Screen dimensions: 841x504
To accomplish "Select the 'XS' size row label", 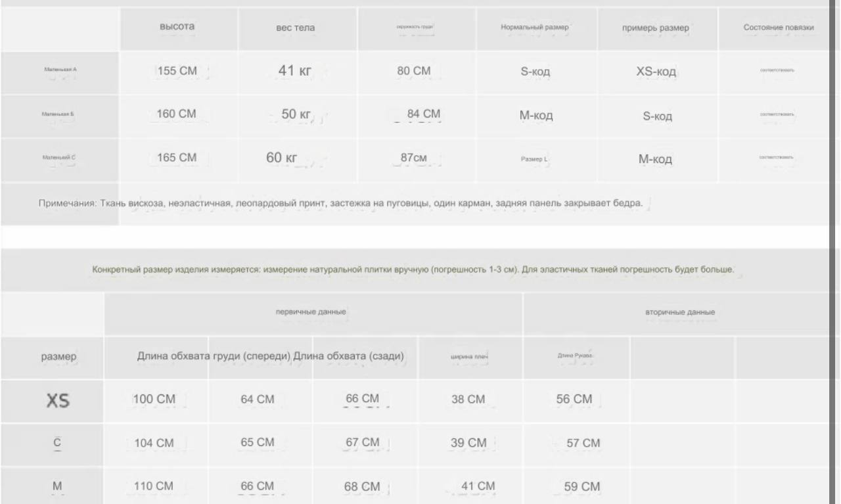I will pos(58,401).
